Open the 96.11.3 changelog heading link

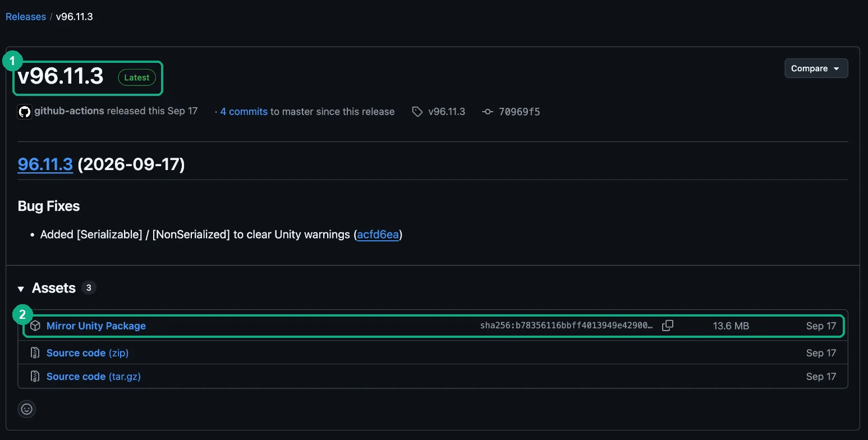(x=45, y=164)
